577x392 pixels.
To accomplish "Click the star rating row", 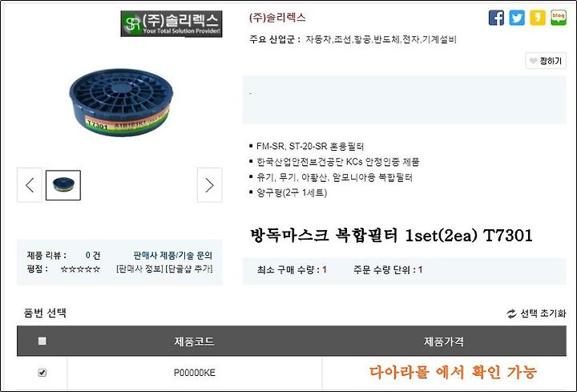I will click(x=80, y=269).
